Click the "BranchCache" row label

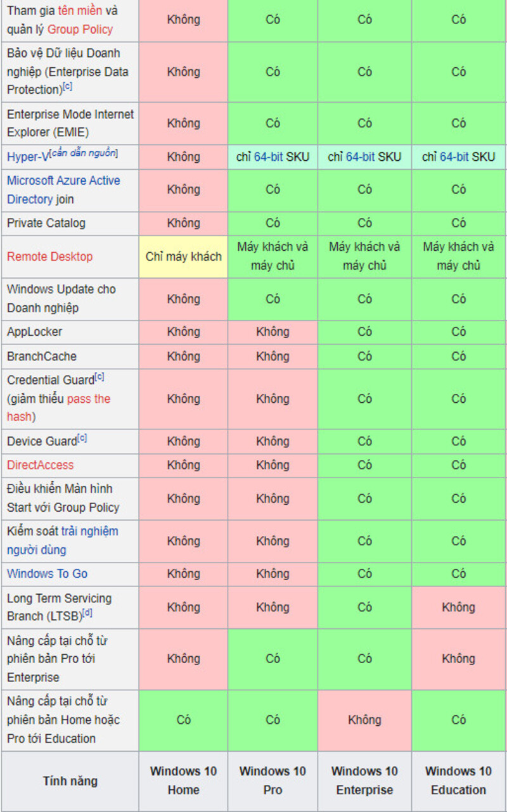(42, 356)
